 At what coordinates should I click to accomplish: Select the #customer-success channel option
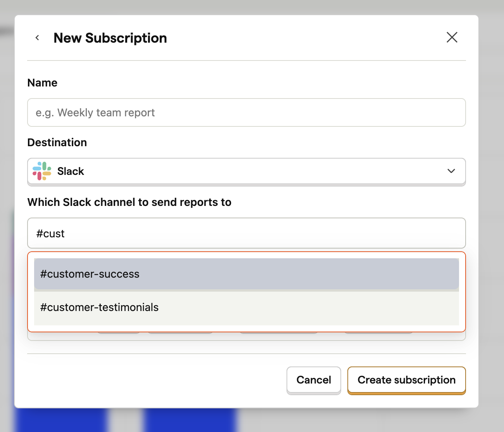coord(247,274)
